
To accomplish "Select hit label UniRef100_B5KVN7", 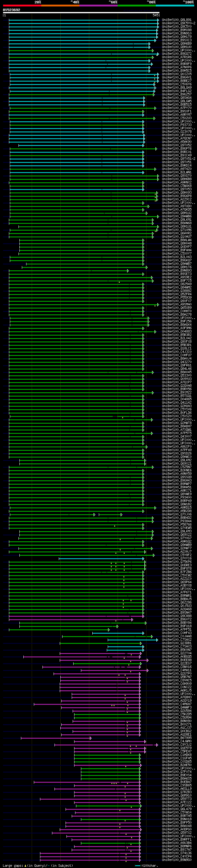I will tap(176, 650).
